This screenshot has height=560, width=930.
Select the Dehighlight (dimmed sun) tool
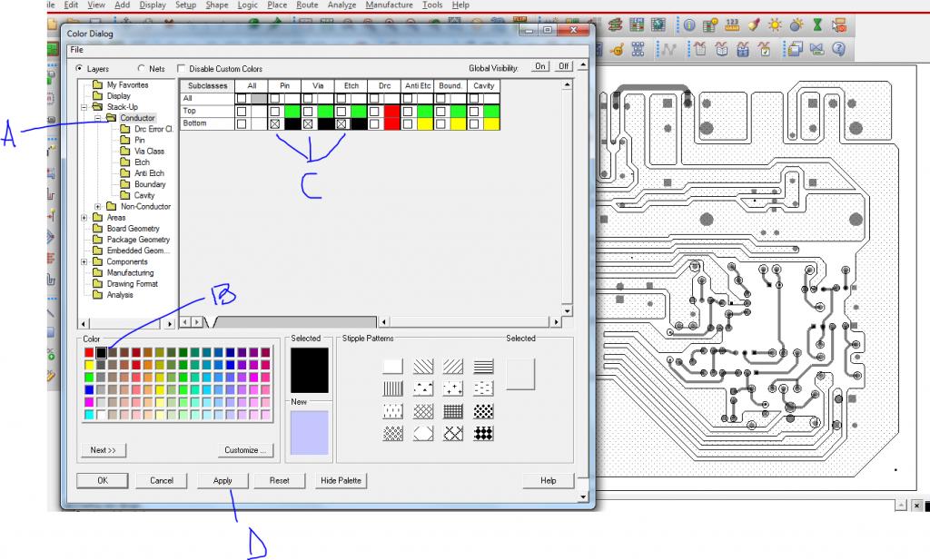click(x=796, y=25)
